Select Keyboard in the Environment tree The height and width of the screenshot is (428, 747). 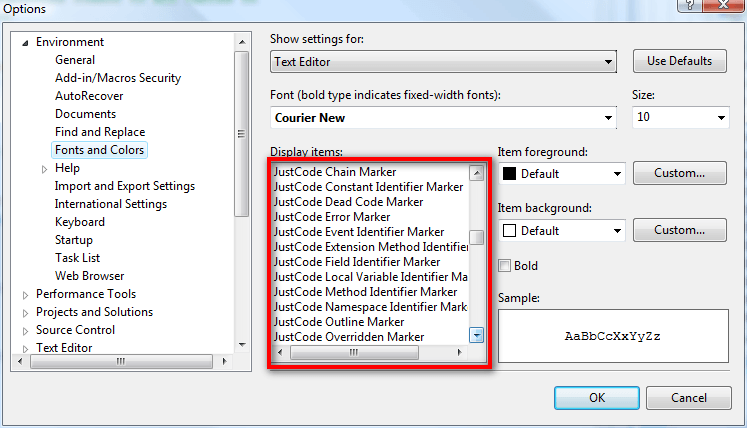pyautogui.click(x=80, y=222)
